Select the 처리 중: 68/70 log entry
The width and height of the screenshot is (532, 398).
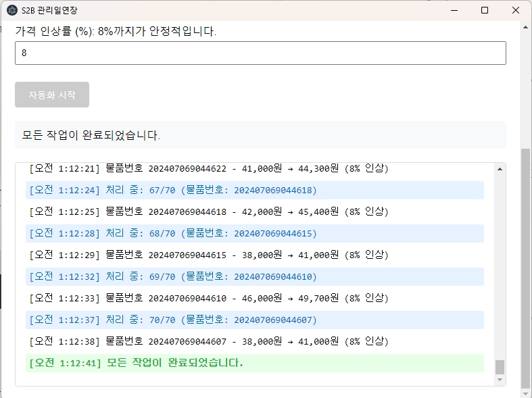254,234
